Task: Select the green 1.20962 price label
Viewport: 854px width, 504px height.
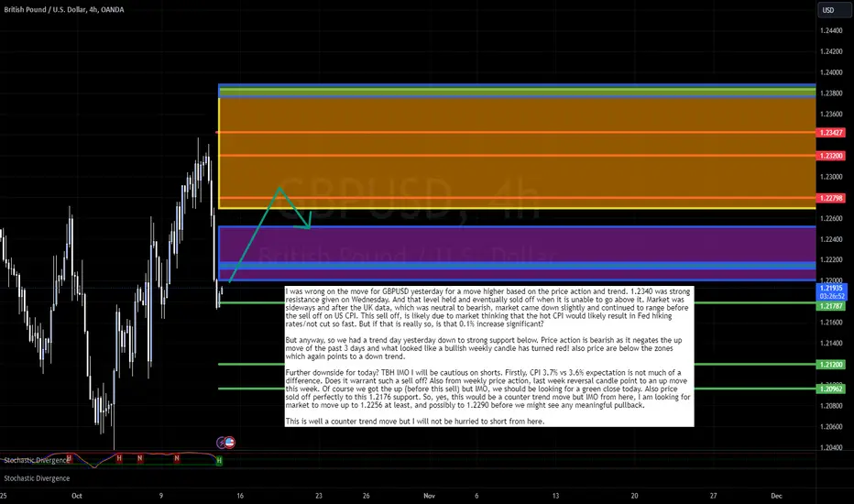Action: click(831, 389)
